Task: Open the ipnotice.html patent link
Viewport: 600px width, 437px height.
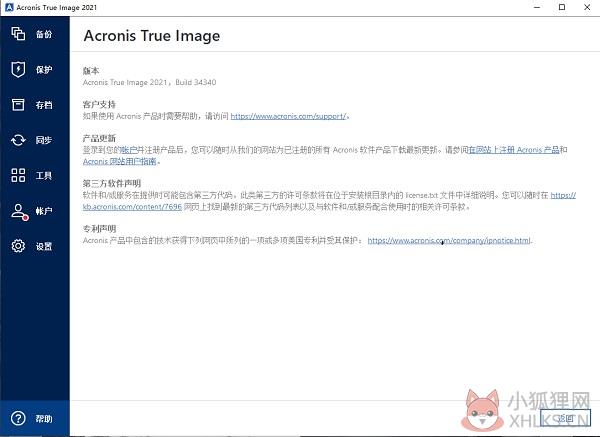Action: point(449,240)
